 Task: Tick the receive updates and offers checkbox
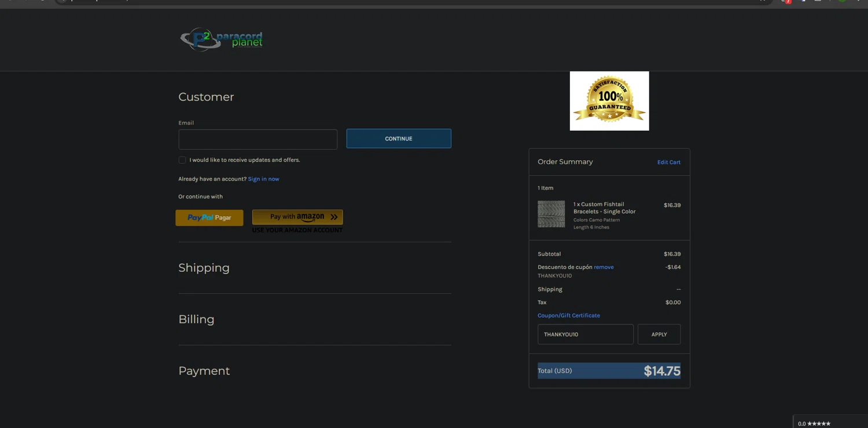pos(182,160)
